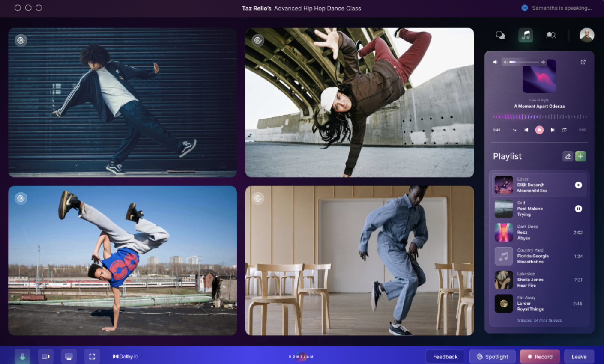604x364 pixels.
Task: Click the HomeJam logo
Action: coord(301,356)
